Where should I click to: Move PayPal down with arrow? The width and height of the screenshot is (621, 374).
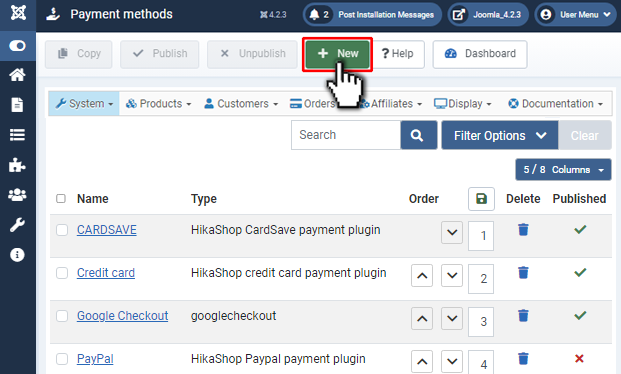(452, 361)
